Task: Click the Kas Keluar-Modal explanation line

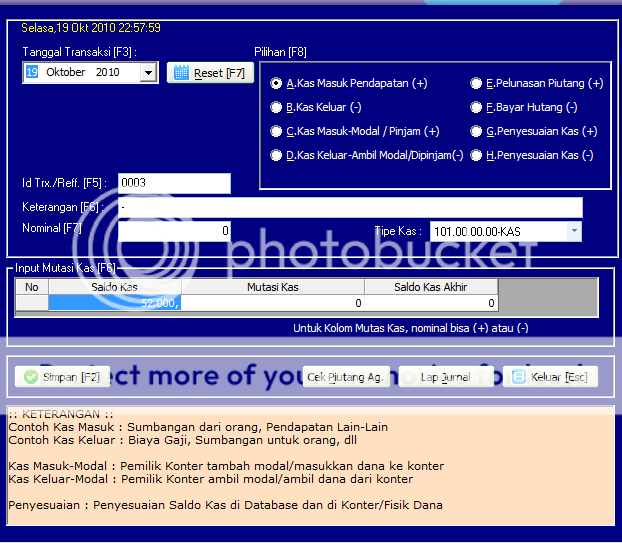Action: (211, 479)
